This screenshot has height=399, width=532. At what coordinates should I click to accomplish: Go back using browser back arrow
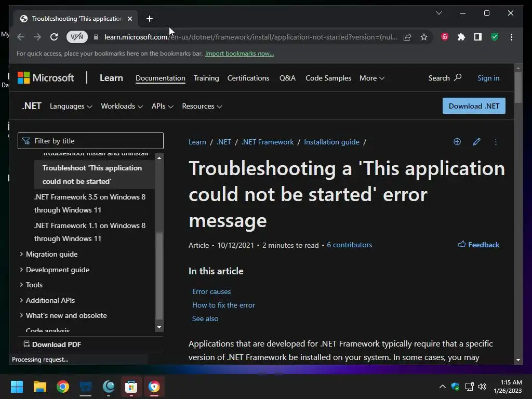21,37
